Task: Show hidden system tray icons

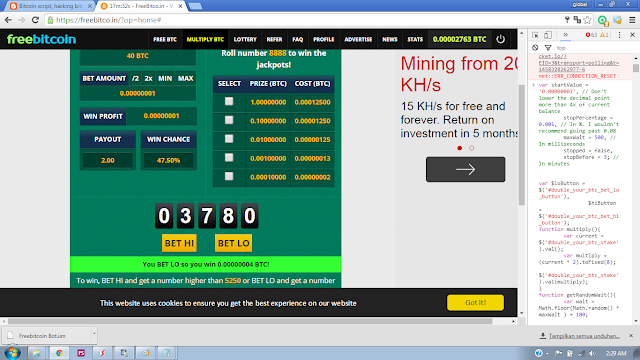Action: [x=547, y=353]
